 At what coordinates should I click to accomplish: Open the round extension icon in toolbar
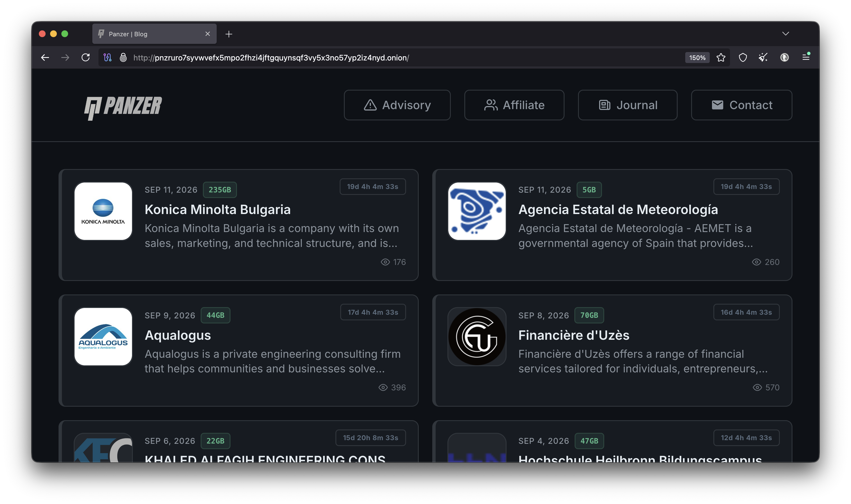[x=784, y=58]
